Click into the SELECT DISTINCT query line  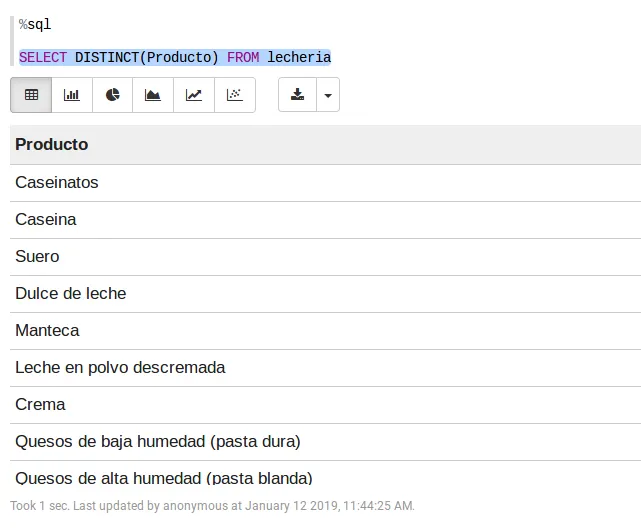point(175,57)
